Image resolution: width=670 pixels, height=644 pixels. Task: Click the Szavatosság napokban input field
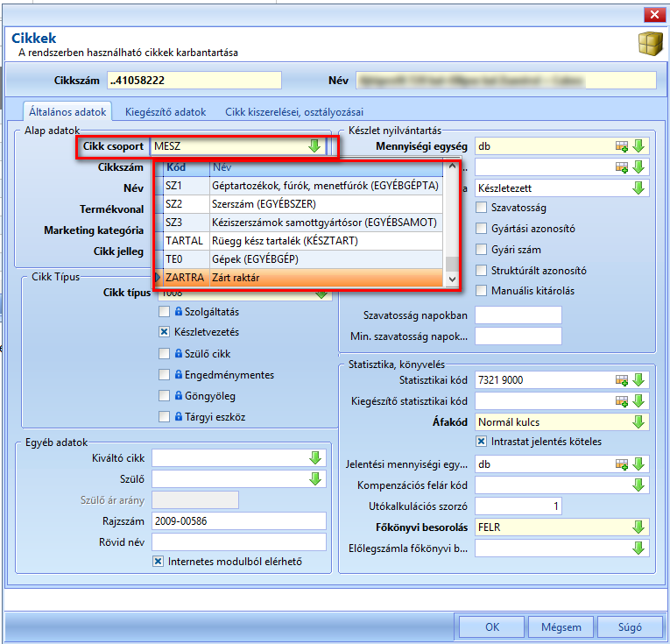click(x=518, y=315)
